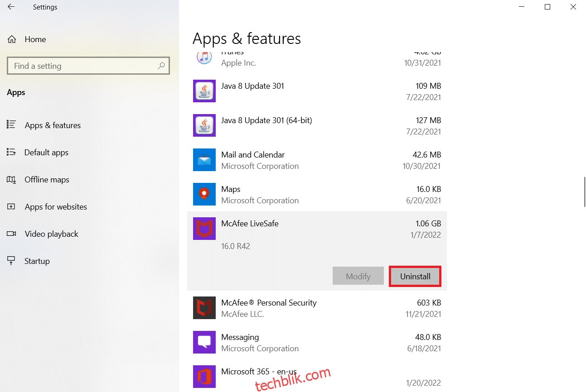Click the Apple Inc. publisher text

238,63
